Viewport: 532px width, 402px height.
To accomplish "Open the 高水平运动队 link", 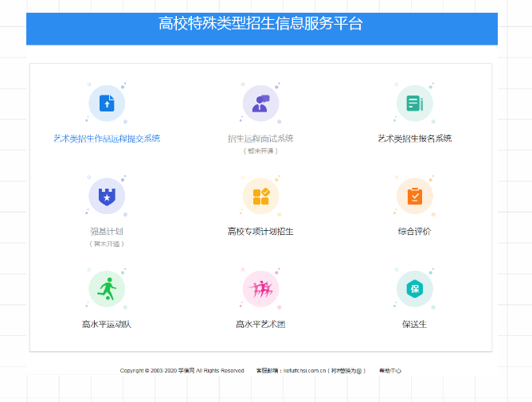I will point(107,324).
